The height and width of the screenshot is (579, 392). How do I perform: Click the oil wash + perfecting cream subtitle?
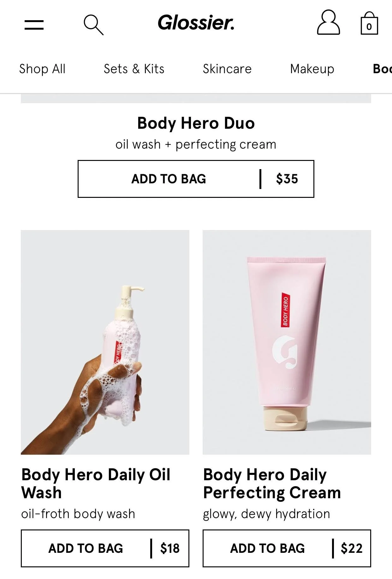point(196,145)
